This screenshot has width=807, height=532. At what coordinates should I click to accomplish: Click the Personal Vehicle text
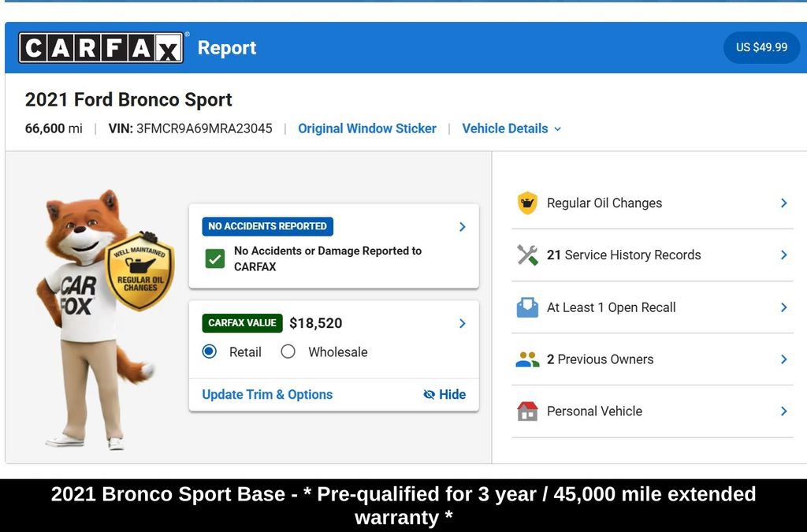(594, 411)
